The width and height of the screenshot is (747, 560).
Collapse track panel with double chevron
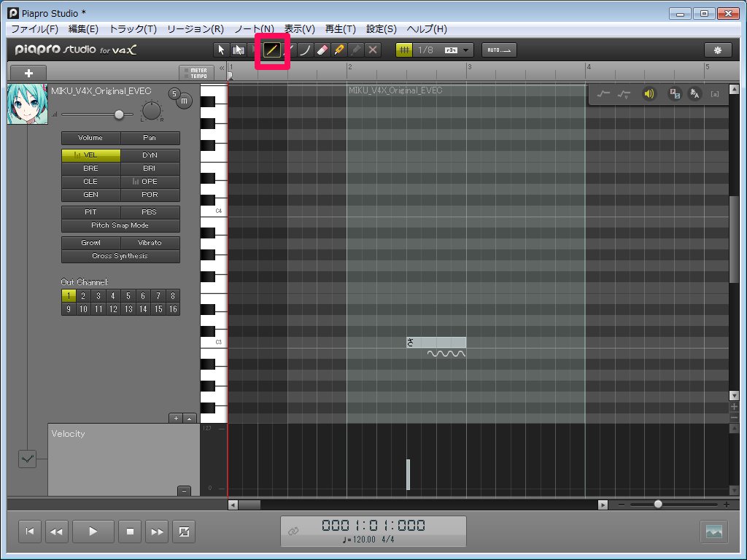222,69
